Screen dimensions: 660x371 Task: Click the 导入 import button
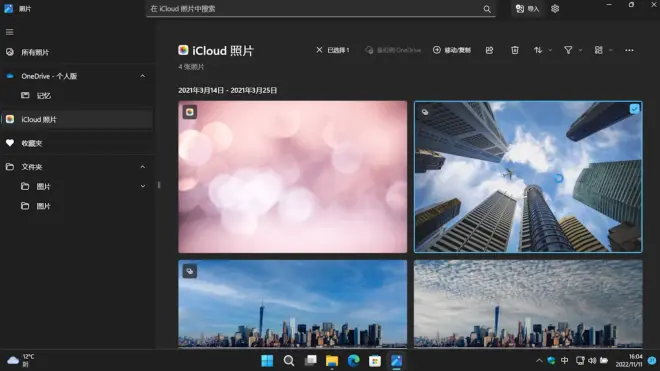point(527,9)
